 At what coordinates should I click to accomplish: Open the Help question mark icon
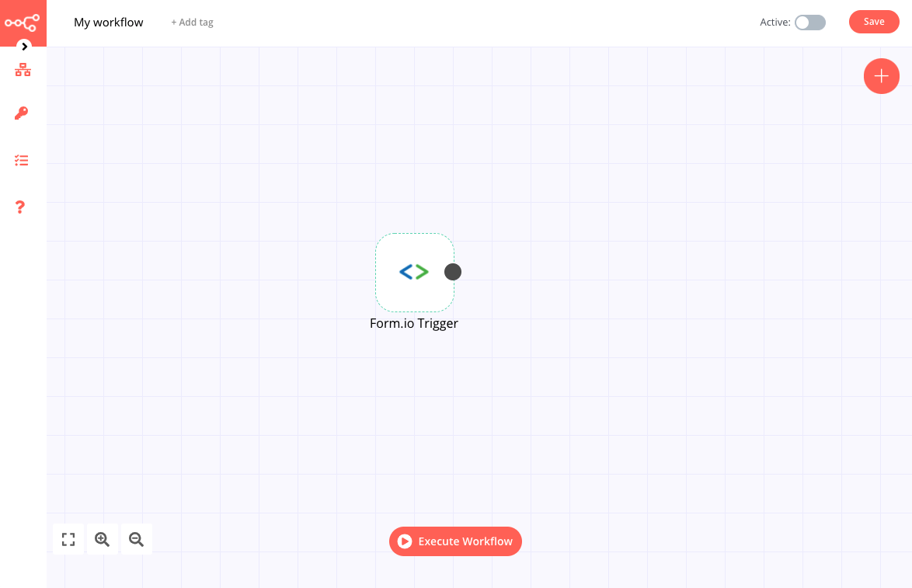20,207
